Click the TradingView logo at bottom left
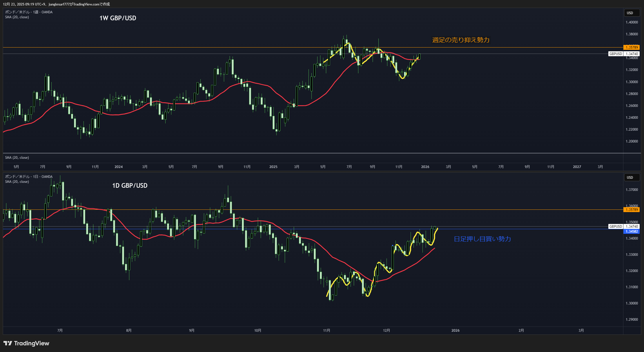Screen dimensions: 644x352 (26, 343)
